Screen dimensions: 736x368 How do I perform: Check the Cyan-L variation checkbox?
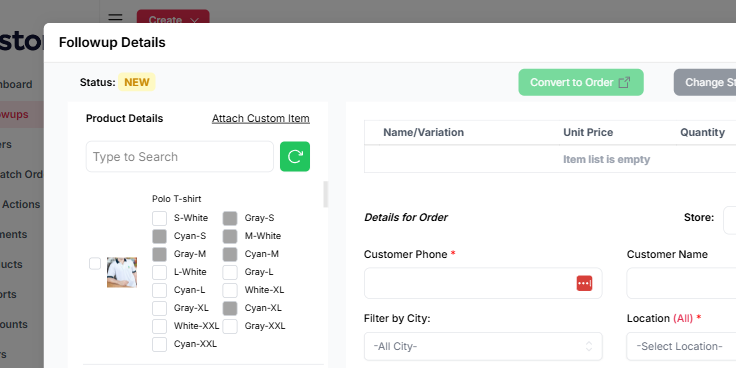(x=160, y=290)
